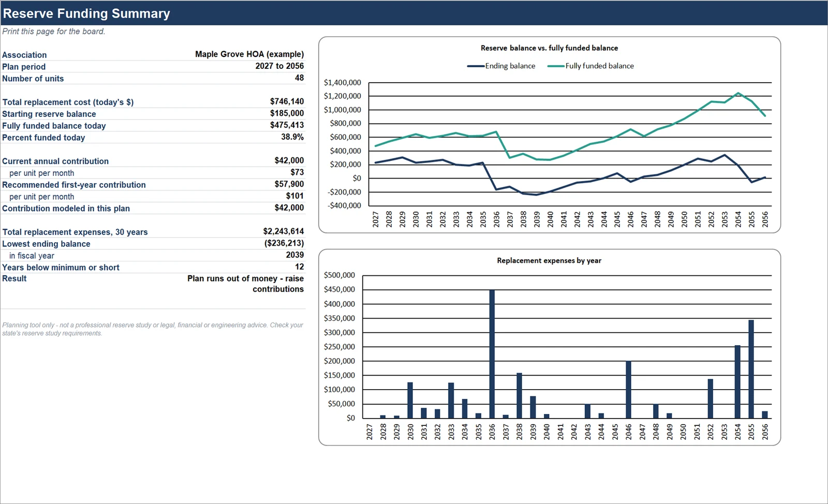
Task: Click the Years below minimum value 12
Action: (300, 267)
